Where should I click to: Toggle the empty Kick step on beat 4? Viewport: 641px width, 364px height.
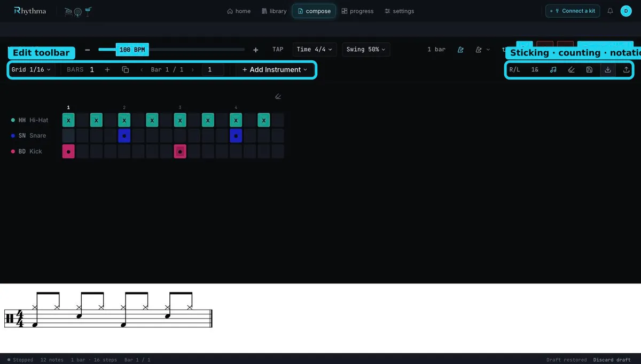pyautogui.click(x=236, y=152)
